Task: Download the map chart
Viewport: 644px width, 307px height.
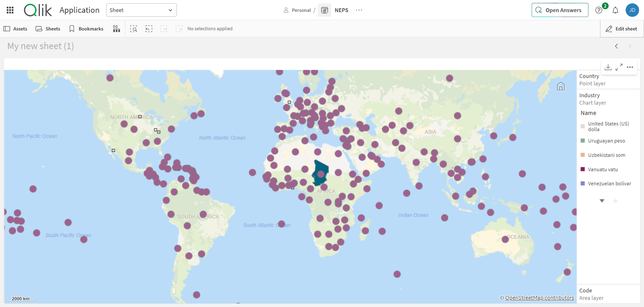Action: pyautogui.click(x=608, y=67)
